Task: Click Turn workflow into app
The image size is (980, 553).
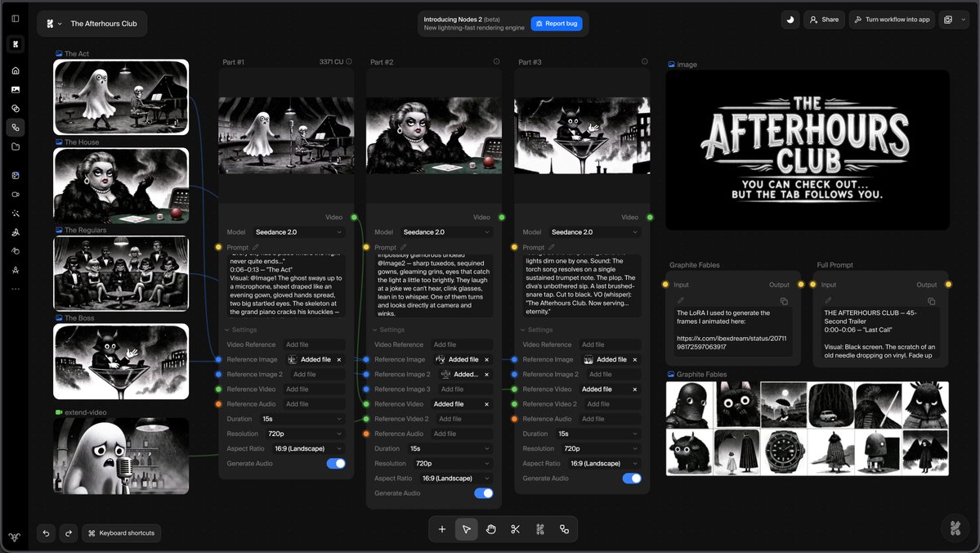Action: coord(892,20)
